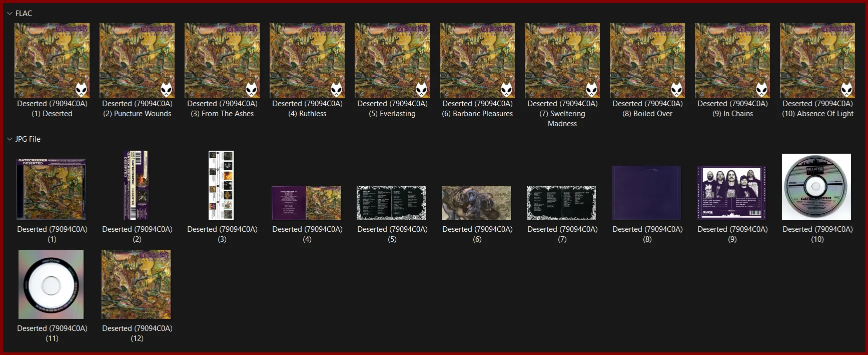Click JPG file name 'Deserted (79094C0A) (4)'
Screen dimensions: 868x355
307,234
